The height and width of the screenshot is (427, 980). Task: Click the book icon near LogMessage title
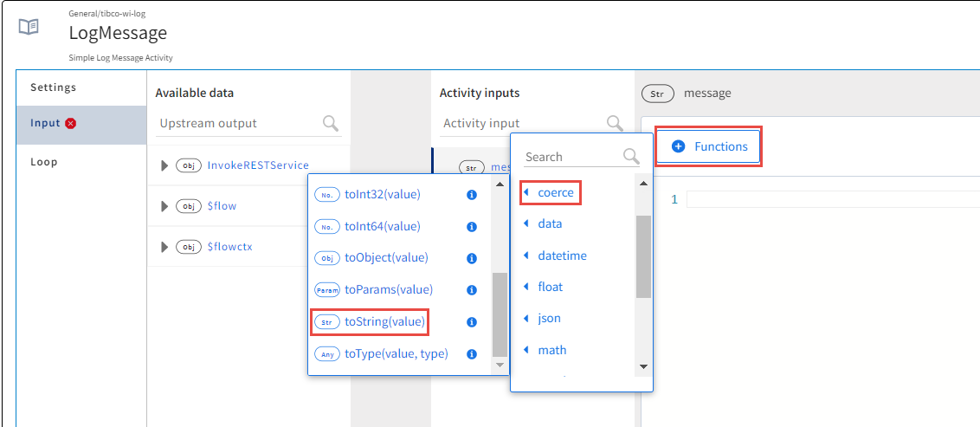[x=29, y=27]
